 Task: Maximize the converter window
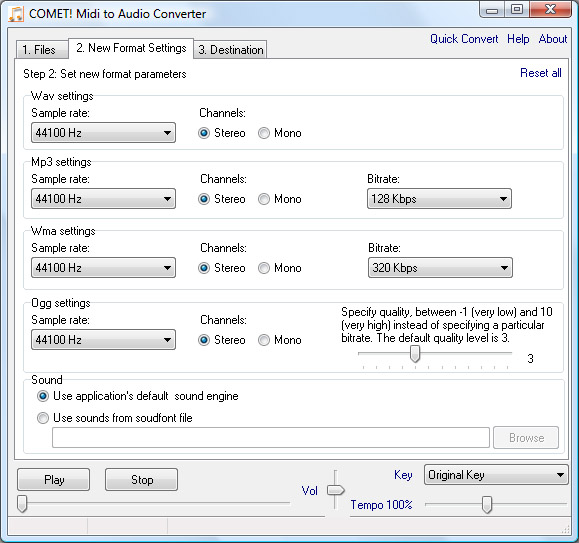[517, 10]
